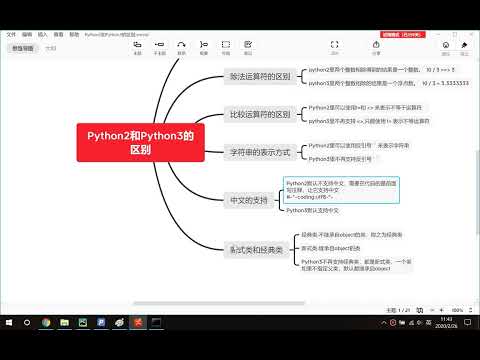Select Python3 only new-style classes subtopic
The width and height of the screenshot is (480, 360).
tap(356, 265)
